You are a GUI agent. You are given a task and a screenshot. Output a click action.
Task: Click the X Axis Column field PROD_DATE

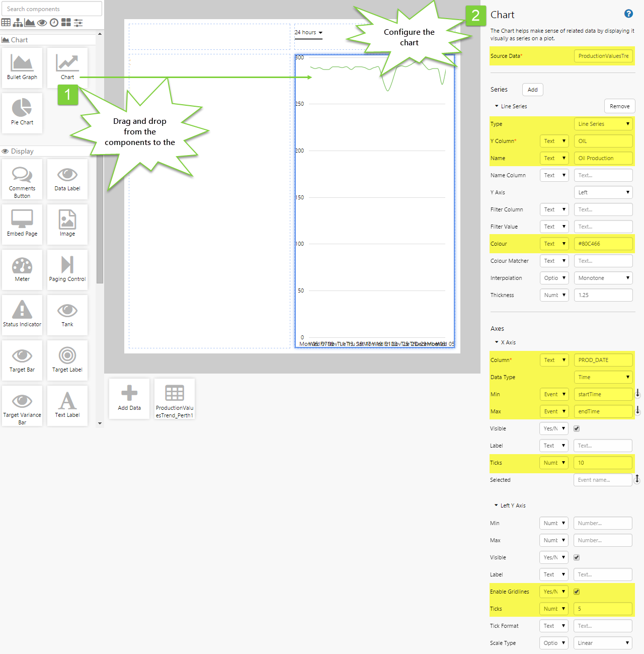point(603,360)
